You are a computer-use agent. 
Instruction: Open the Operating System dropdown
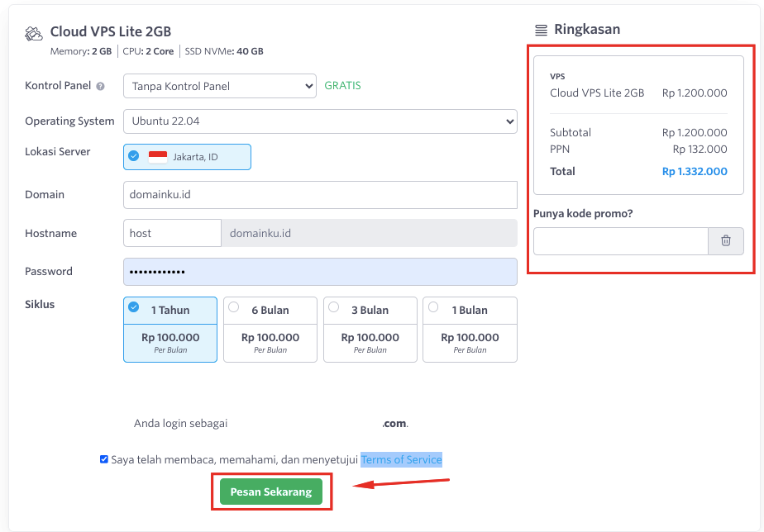[321, 121]
